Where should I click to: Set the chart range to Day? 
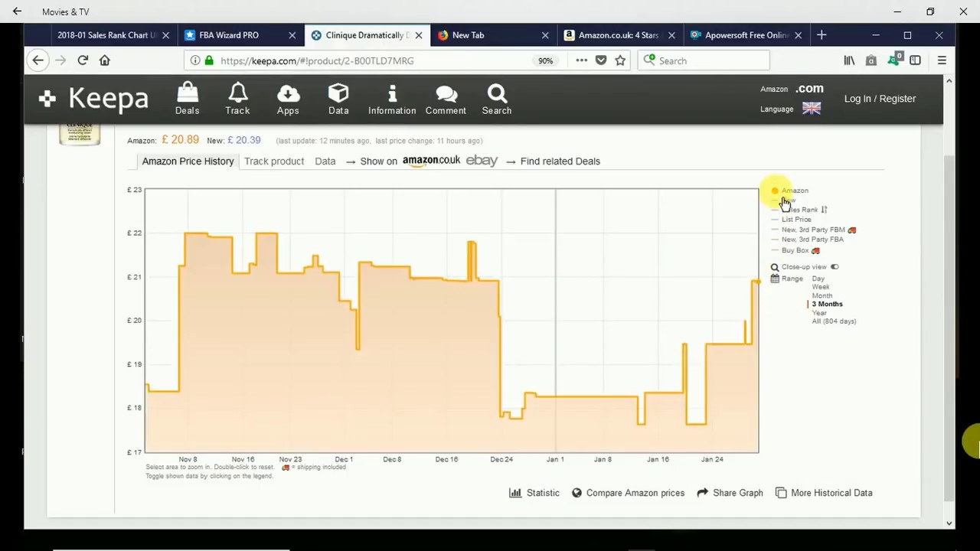818,279
